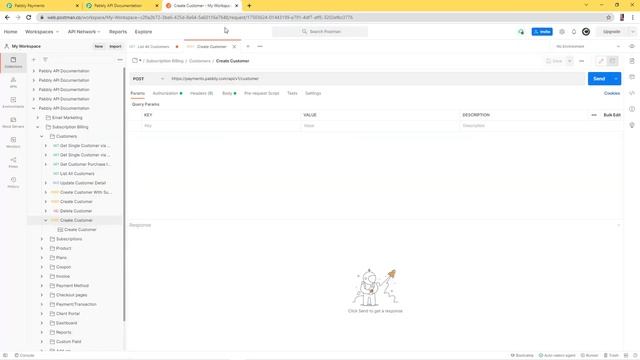Open the Monitors sidebar tab

pyautogui.click(x=13, y=142)
